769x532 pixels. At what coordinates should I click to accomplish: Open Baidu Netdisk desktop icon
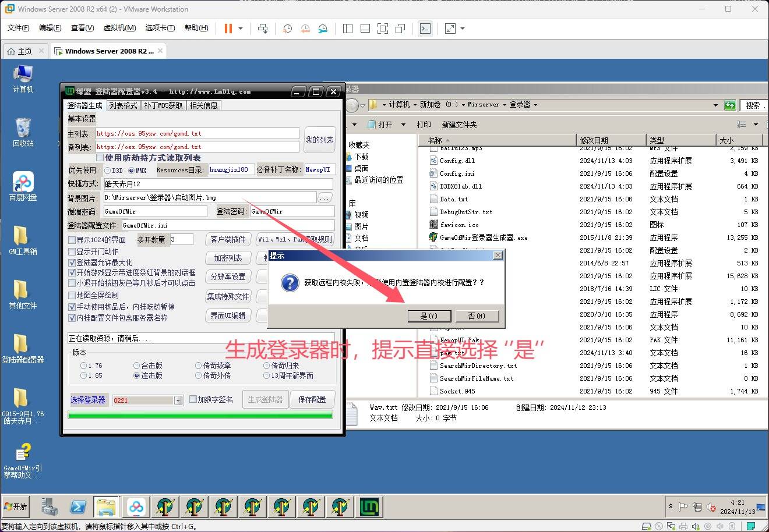(23, 186)
